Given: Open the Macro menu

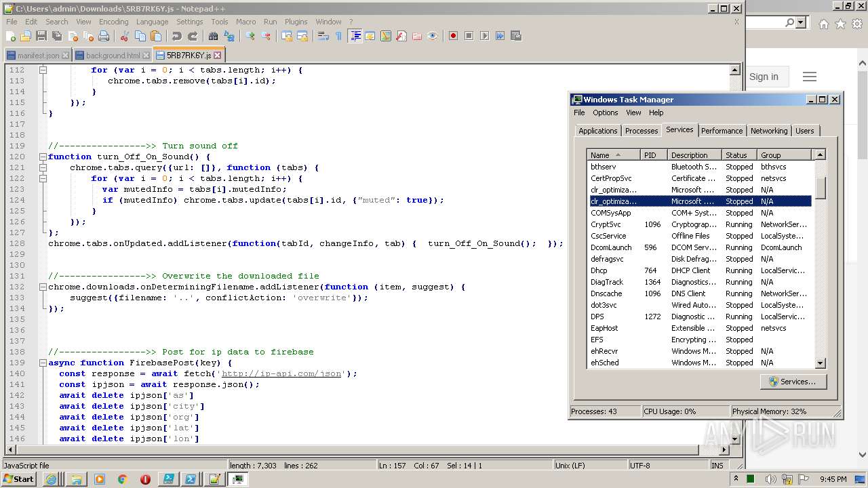Looking at the screenshot, I should pos(245,22).
